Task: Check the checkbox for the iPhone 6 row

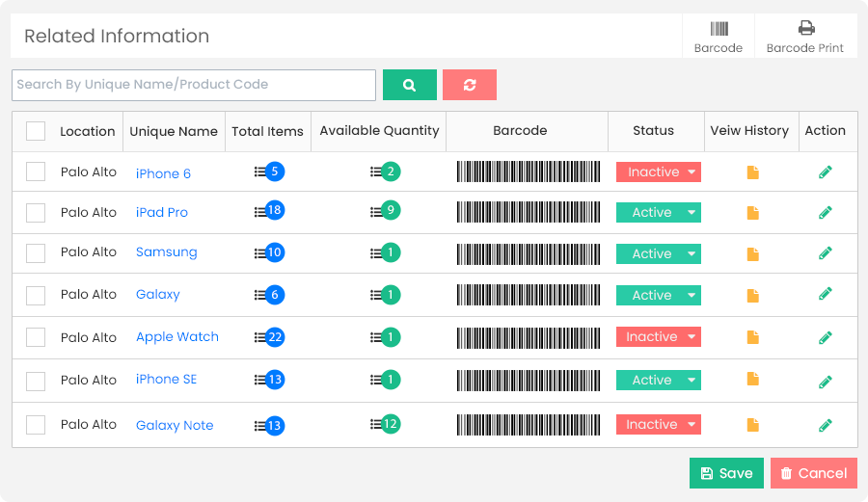Action: point(36,172)
